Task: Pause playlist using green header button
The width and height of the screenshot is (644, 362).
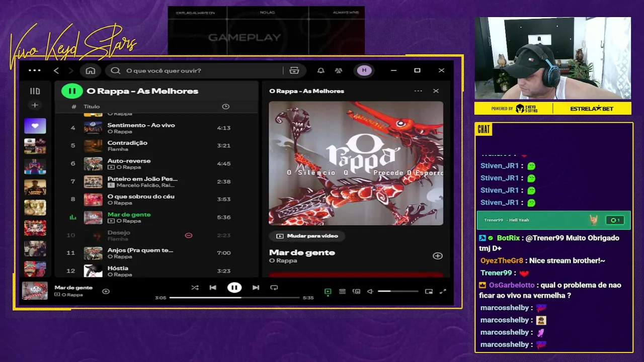Action: tap(72, 91)
